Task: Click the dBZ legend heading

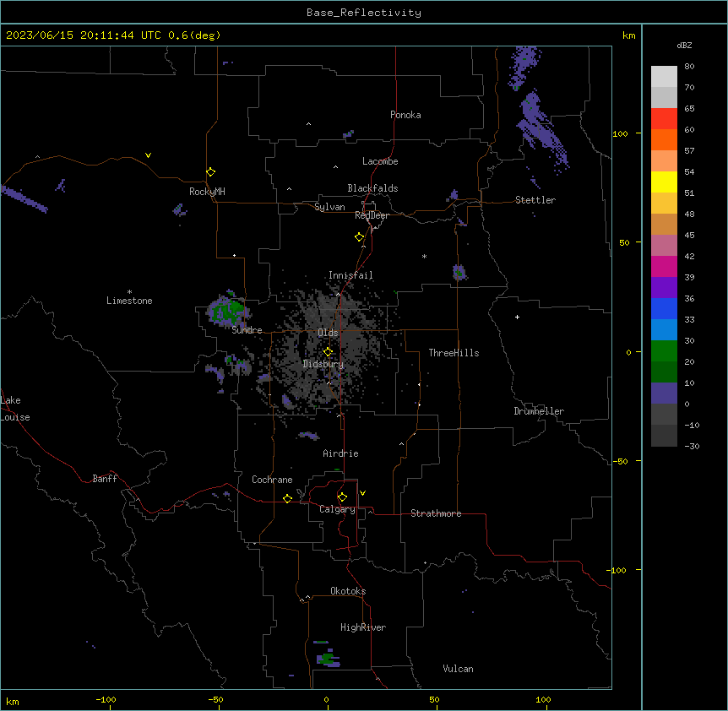Action: tap(684, 45)
